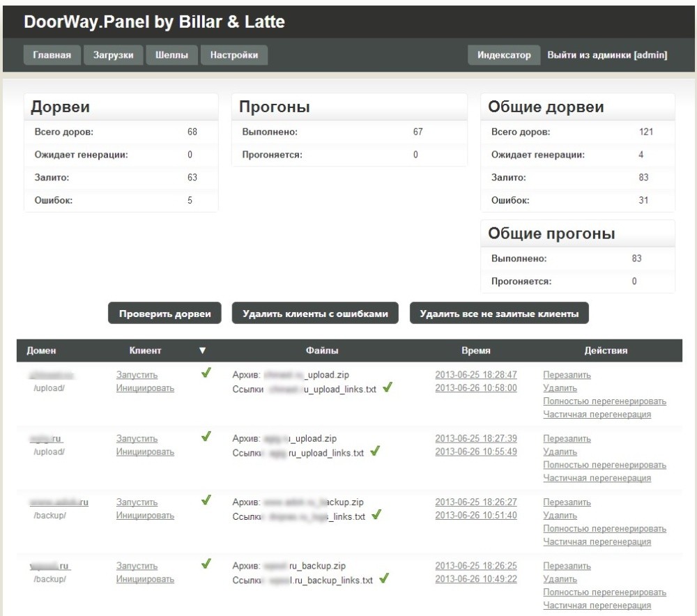The width and height of the screenshot is (697, 616).
Task: Click the Индексатор button
Action: 504,56
